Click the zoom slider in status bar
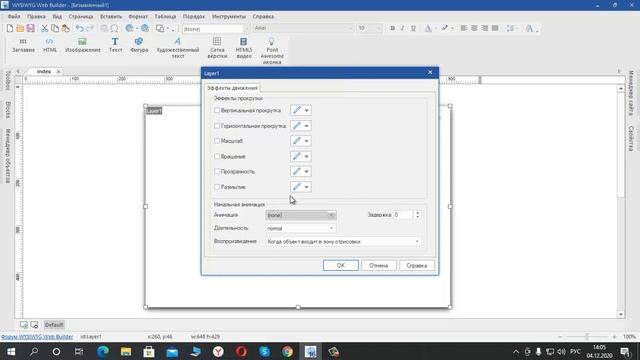The image size is (640, 360). point(587,337)
